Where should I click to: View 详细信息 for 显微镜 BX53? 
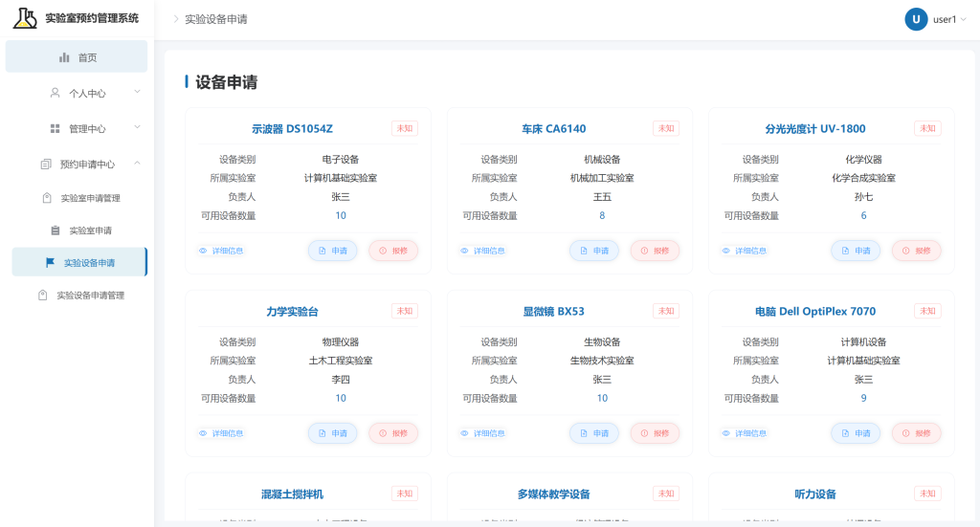tap(483, 432)
